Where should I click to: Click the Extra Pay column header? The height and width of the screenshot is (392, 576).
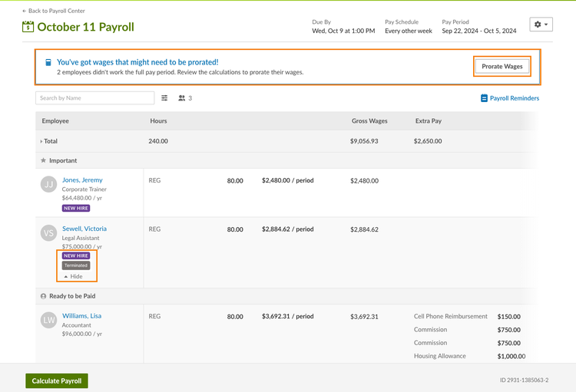(x=429, y=120)
